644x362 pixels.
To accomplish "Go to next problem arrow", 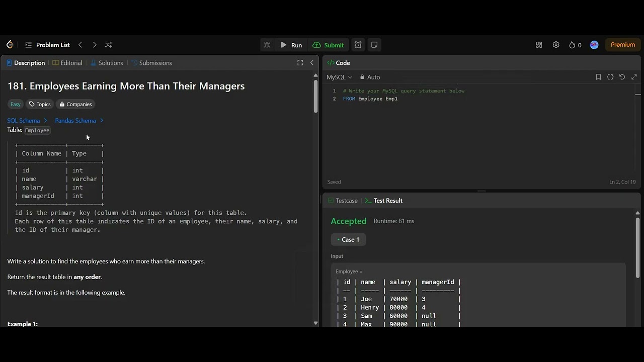I will (x=95, y=45).
